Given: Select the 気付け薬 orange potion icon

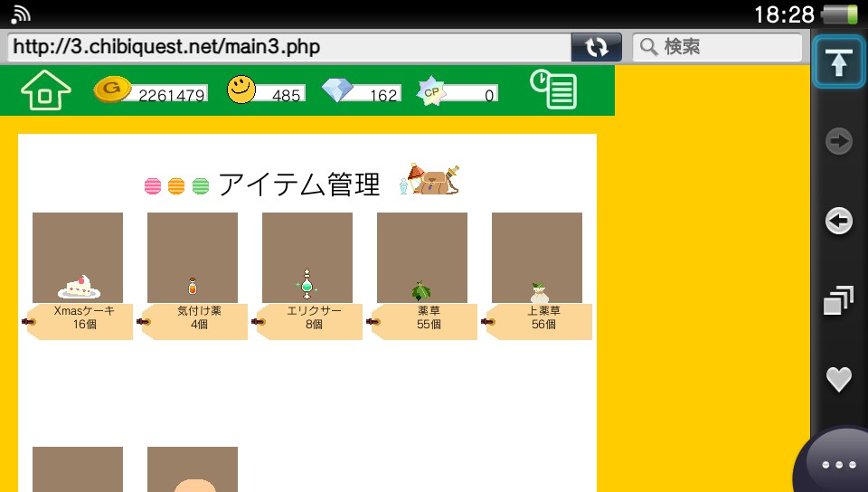Looking at the screenshot, I should 192,286.
